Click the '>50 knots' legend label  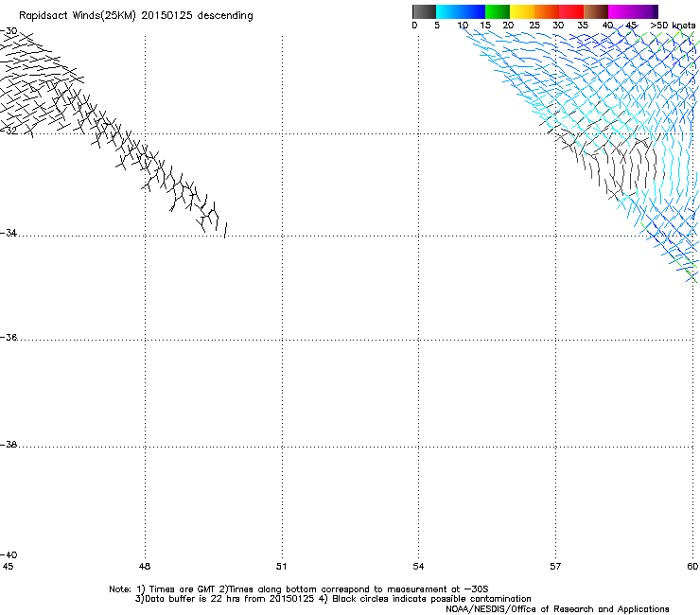[673, 26]
